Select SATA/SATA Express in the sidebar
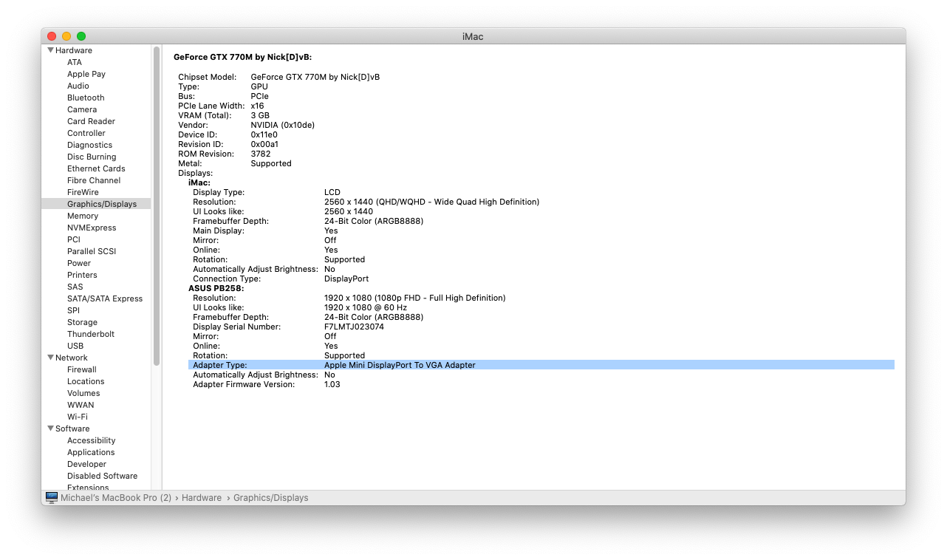The height and width of the screenshot is (560, 947). pos(105,298)
